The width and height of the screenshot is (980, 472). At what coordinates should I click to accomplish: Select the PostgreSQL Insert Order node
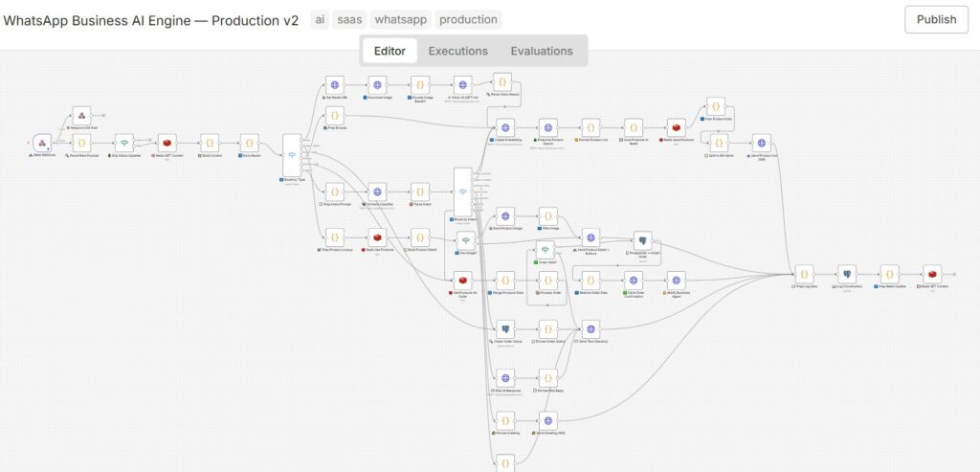pyautogui.click(x=642, y=240)
